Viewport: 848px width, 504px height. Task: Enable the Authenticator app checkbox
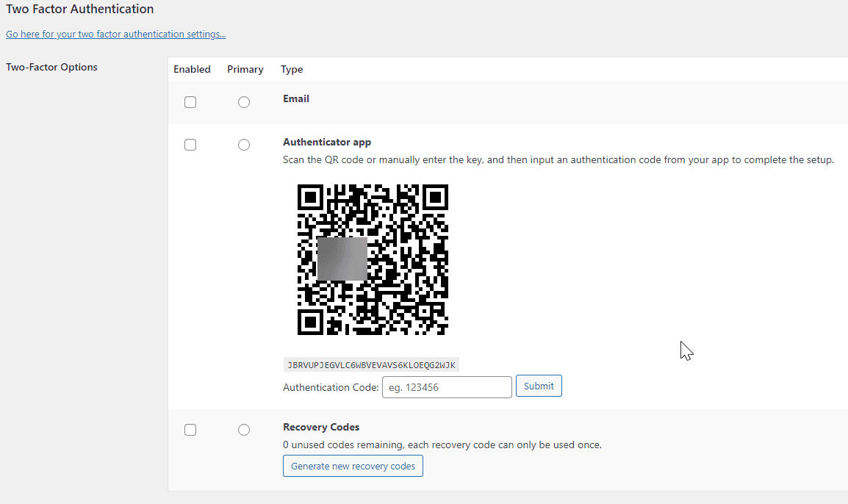[x=190, y=144]
